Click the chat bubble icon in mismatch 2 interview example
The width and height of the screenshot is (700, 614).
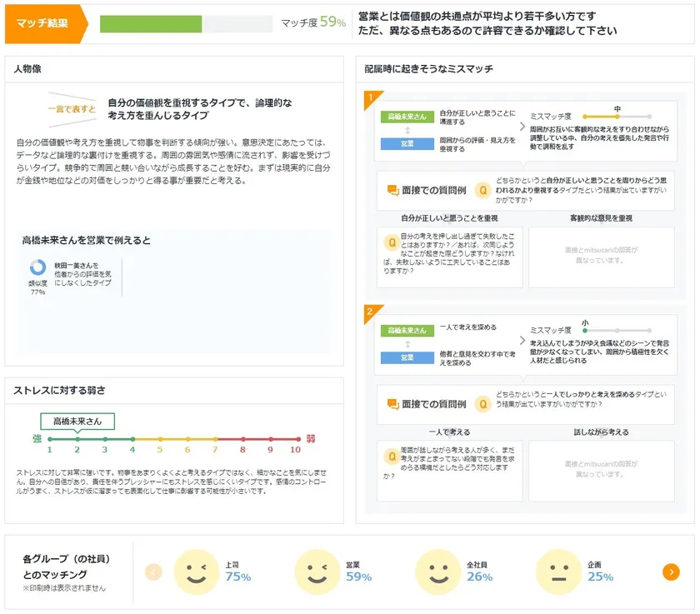click(392, 404)
